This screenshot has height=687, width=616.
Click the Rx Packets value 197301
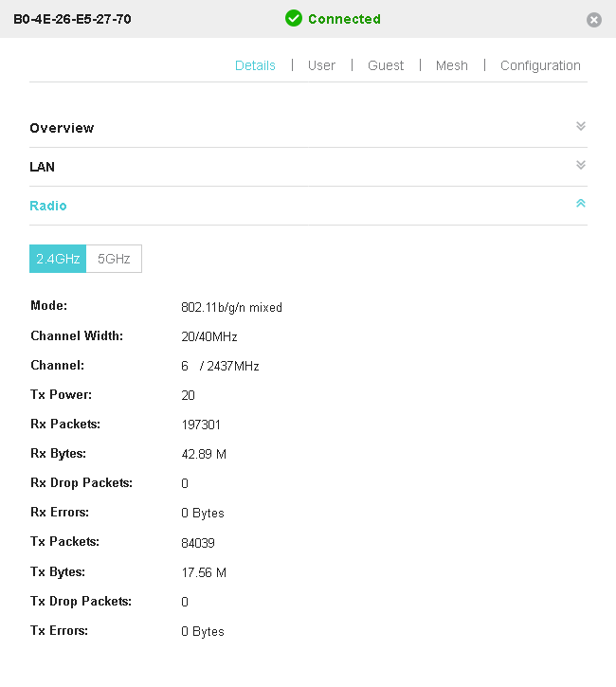coord(201,425)
